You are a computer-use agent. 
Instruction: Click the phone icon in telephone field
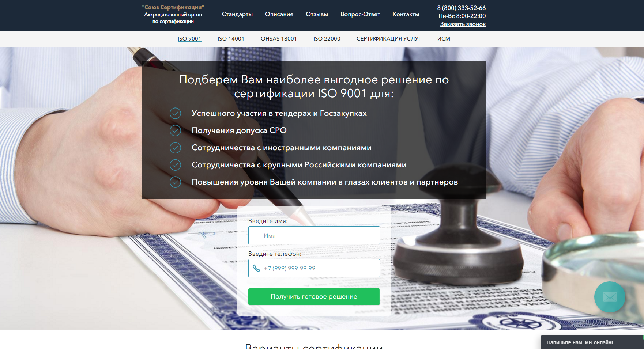click(x=256, y=268)
